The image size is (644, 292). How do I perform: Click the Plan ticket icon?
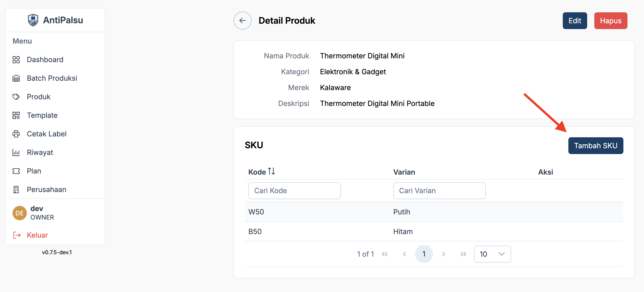coord(16,171)
